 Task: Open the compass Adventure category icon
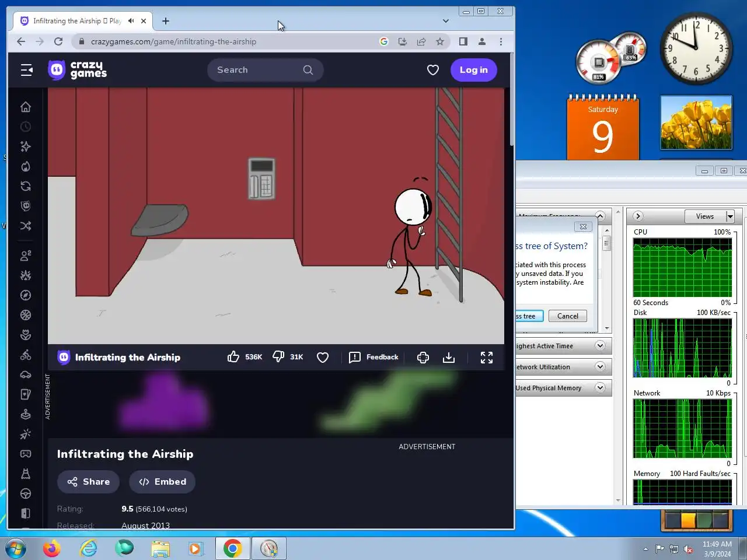26,295
